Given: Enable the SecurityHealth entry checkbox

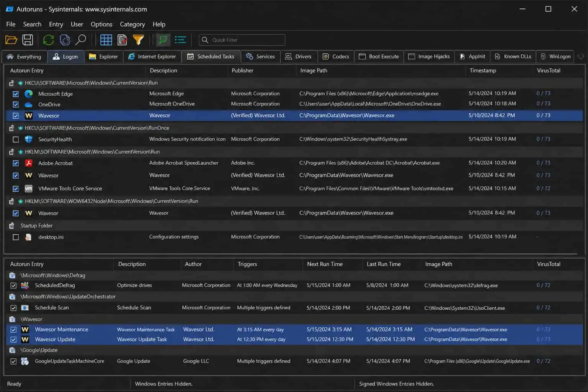Looking at the screenshot, I should (x=16, y=139).
